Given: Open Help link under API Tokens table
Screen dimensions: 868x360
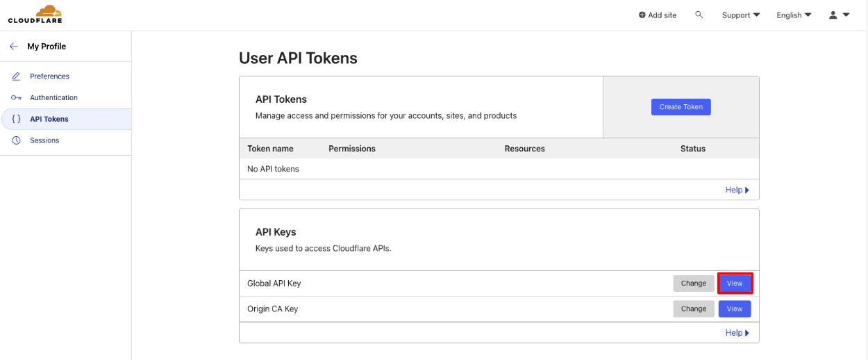Looking at the screenshot, I should tap(737, 190).
